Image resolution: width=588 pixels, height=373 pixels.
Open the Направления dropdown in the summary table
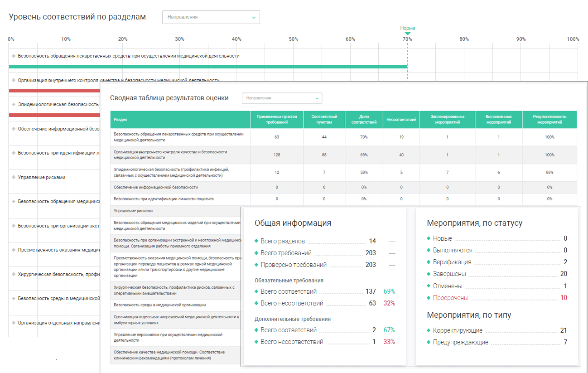click(x=282, y=98)
